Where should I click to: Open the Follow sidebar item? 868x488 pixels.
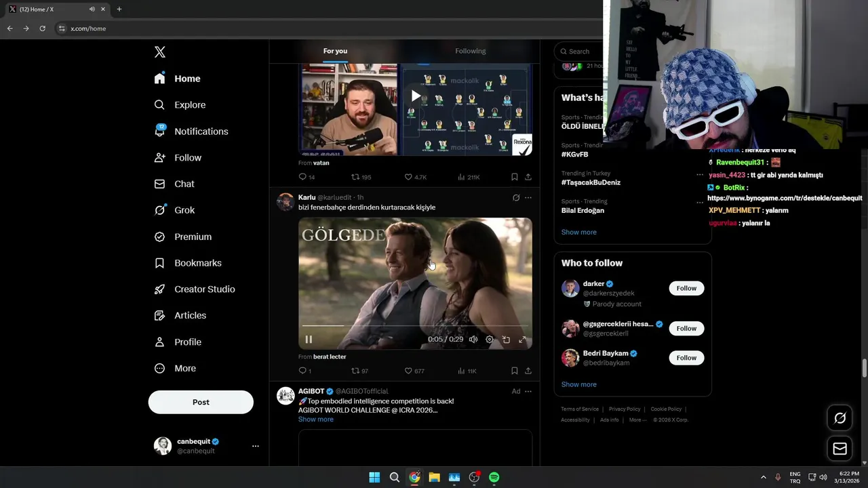coord(178,158)
